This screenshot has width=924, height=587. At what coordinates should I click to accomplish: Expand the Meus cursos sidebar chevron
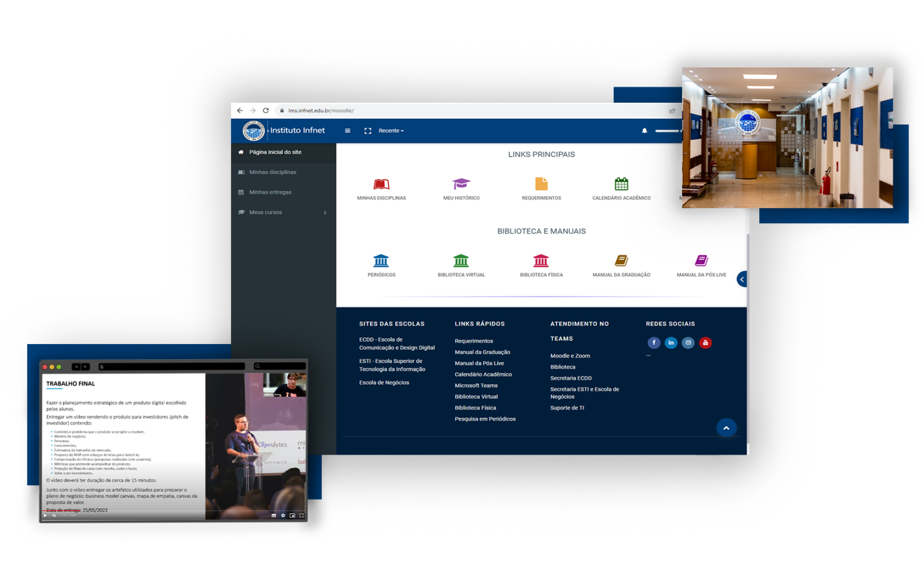[325, 212]
